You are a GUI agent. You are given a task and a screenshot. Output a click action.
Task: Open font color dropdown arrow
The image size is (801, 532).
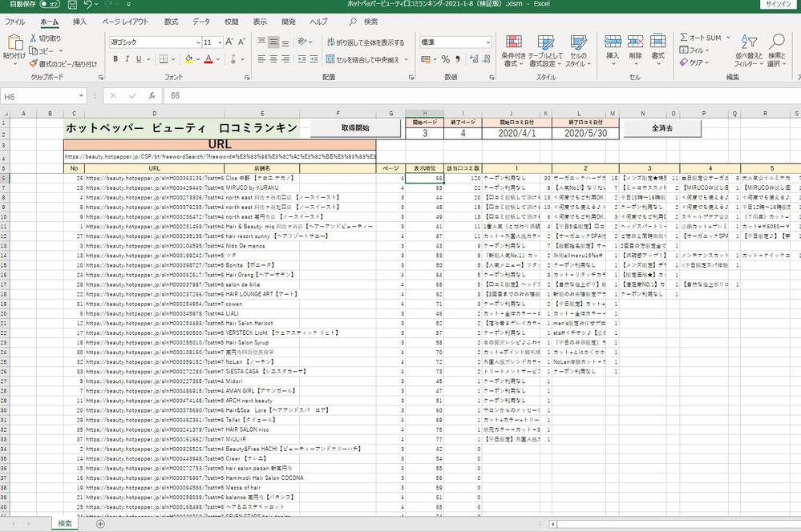pyautogui.click(x=217, y=60)
